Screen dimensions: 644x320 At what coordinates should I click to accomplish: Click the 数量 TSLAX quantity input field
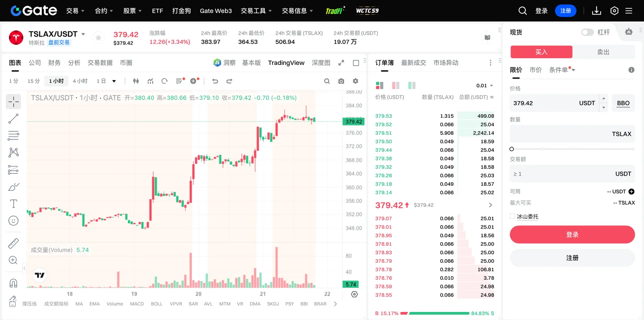(572, 134)
